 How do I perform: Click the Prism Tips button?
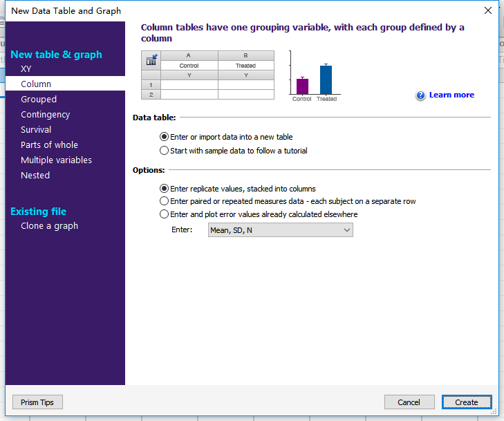click(37, 402)
